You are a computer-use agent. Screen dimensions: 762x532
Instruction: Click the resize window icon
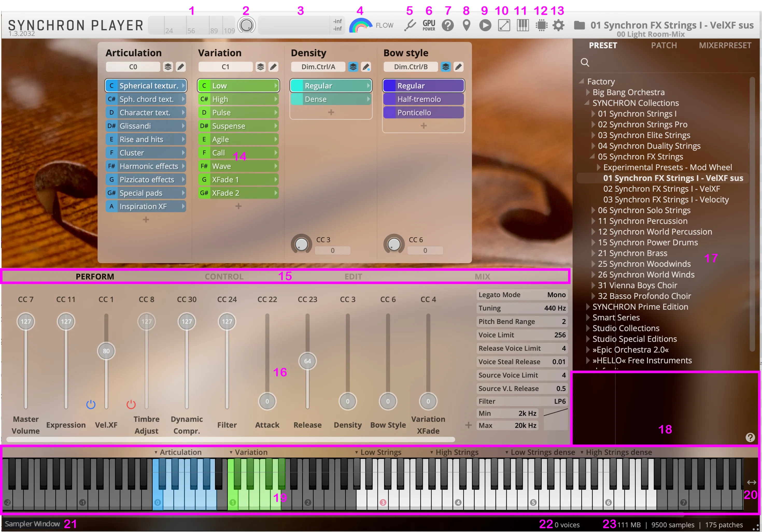click(x=504, y=25)
